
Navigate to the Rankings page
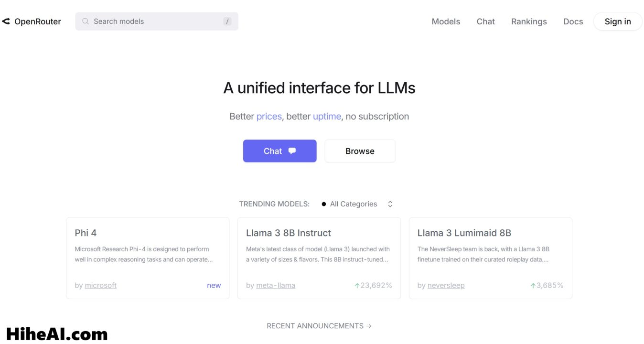[x=529, y=21]
